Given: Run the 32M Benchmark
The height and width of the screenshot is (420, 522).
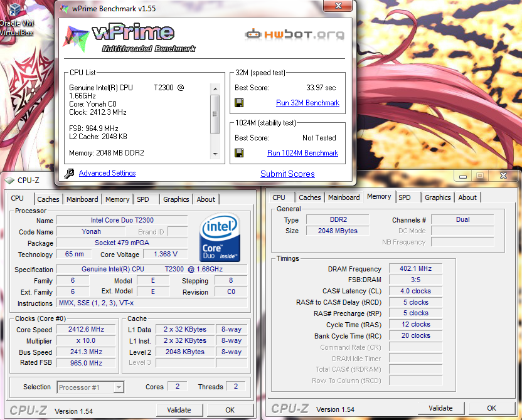Looking at the screenshot, I should [307, 103].
